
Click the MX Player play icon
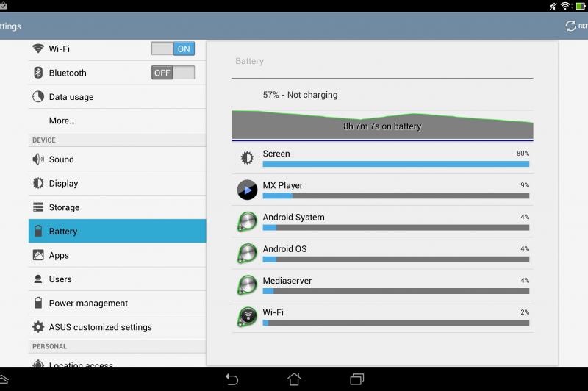tap(247, 190)
